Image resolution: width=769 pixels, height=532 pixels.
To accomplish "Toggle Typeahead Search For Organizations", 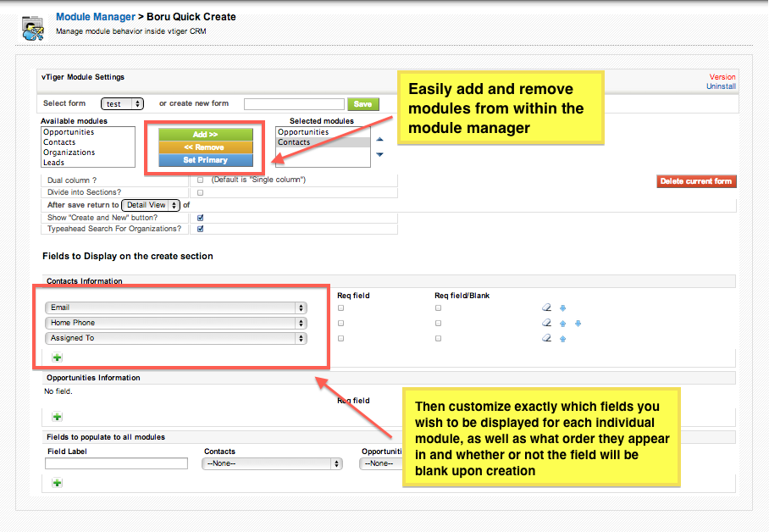I will click(x=200, y=229).
